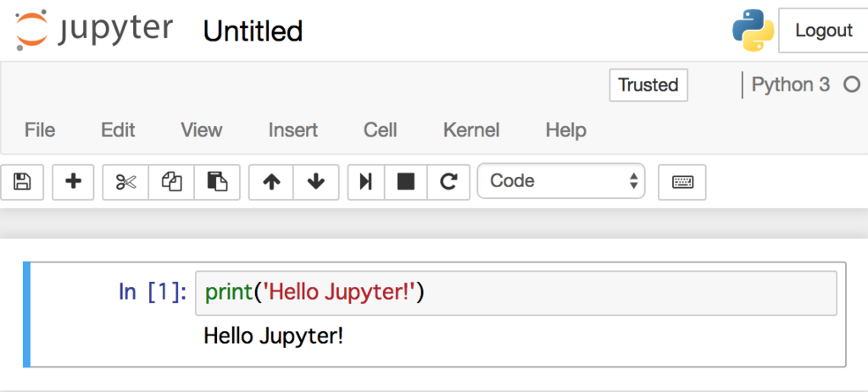868x392 pixels.
Task: Save the notebook with floppy disk icon
Action: point(22,181)
